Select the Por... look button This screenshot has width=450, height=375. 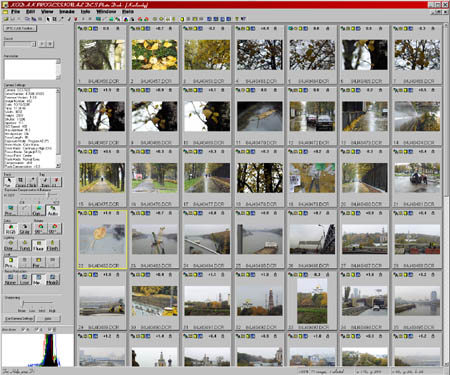38,262
